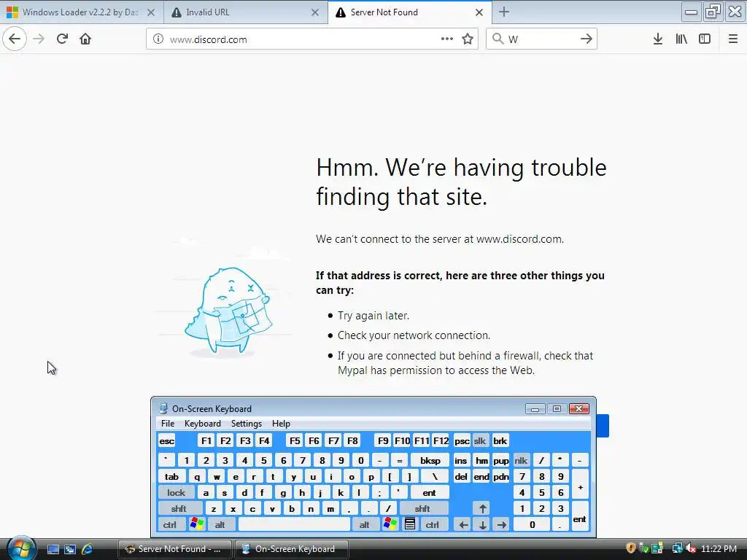Click Show Desktop in quick launch

coord(53,549)
